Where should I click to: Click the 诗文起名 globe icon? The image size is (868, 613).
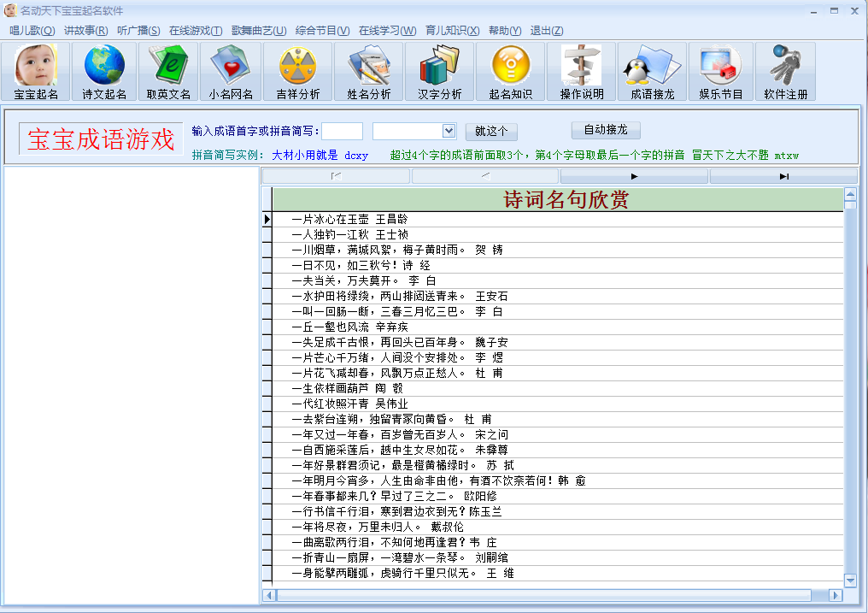tap(104, 72)
